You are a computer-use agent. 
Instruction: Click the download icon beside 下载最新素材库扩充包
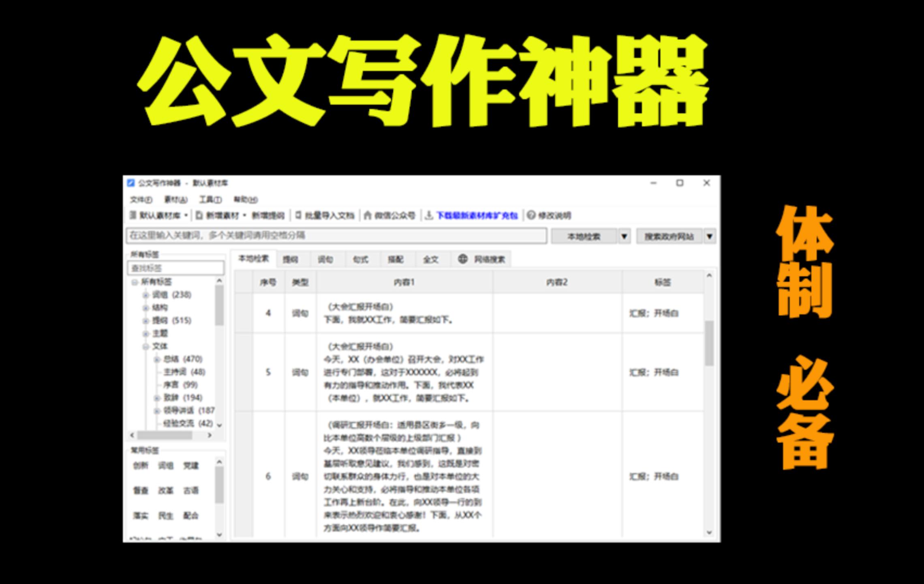429,215
